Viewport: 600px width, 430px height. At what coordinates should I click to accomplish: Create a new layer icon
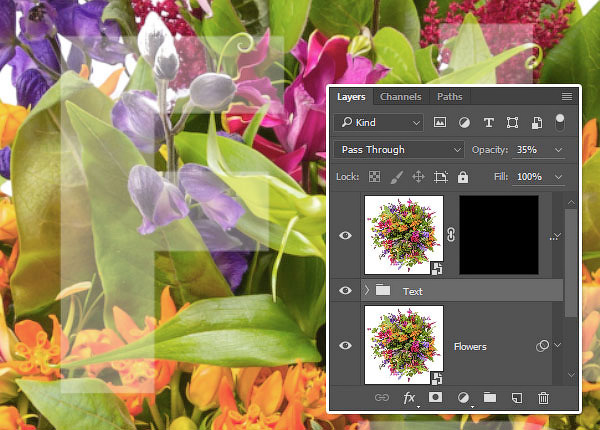[517, 398]
